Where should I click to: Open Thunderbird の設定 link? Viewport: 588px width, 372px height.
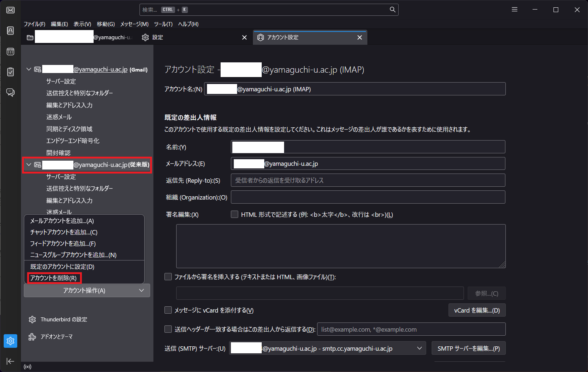(x=63, y=320)
